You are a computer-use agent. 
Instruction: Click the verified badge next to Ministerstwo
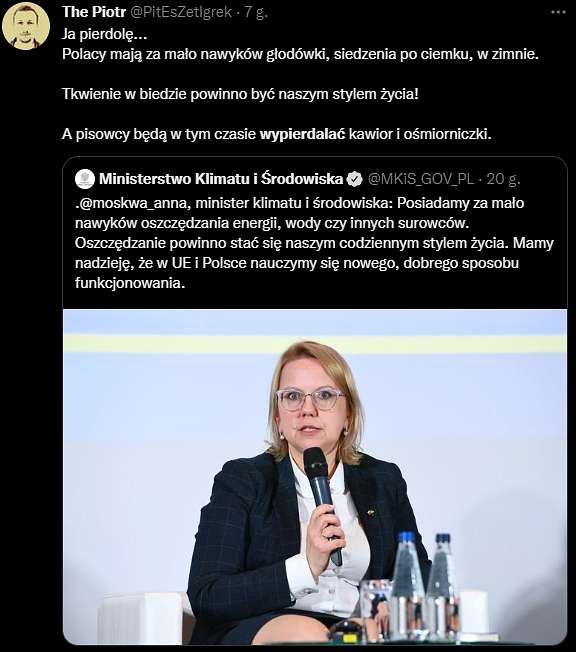point(354,179)
